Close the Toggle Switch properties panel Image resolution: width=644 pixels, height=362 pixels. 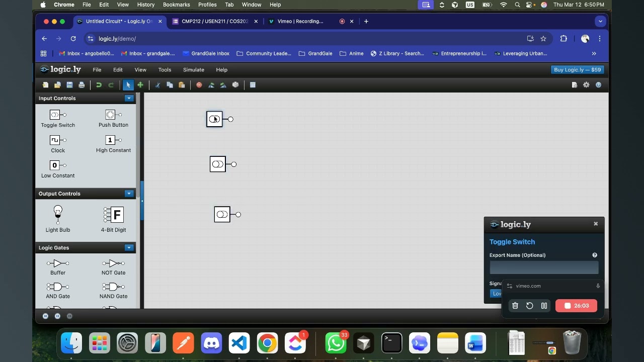point(596,224)
